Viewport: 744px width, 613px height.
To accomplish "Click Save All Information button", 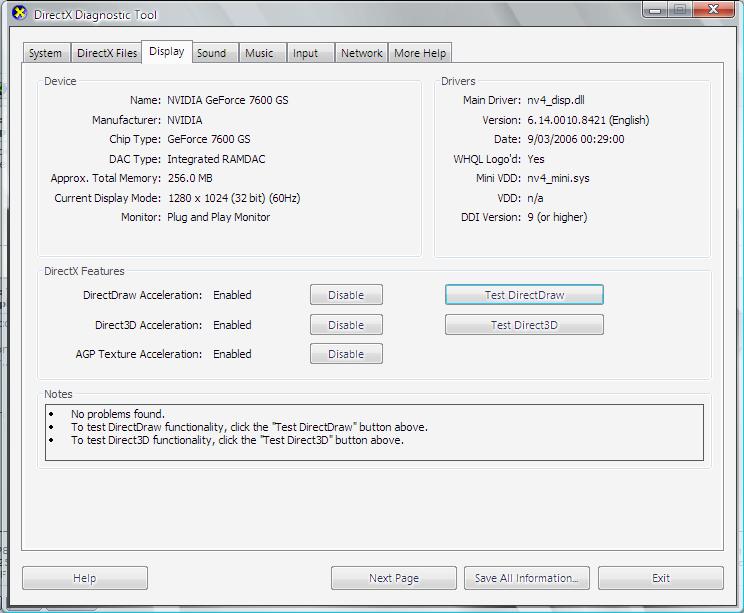I will [x=526, y=578].
